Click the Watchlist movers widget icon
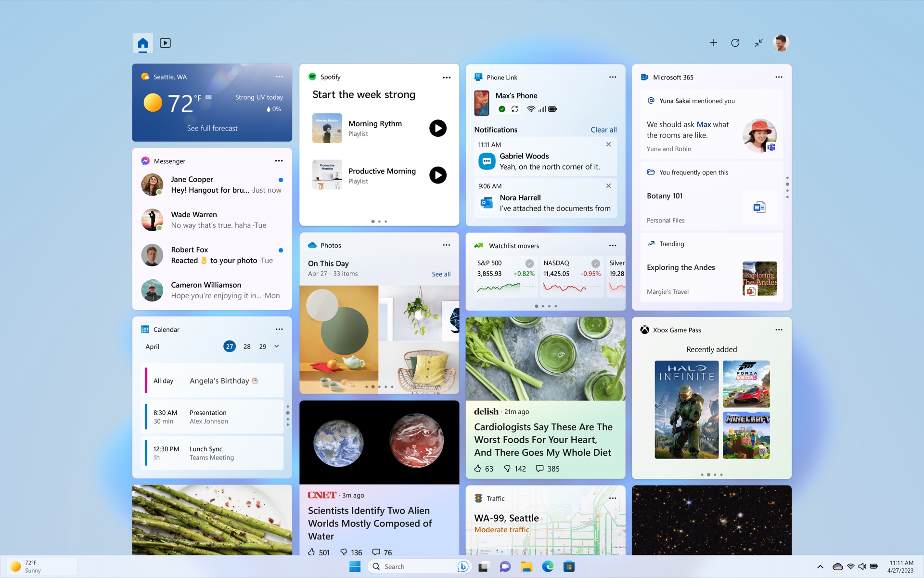 pyautogui.click(x=478, y=245)
